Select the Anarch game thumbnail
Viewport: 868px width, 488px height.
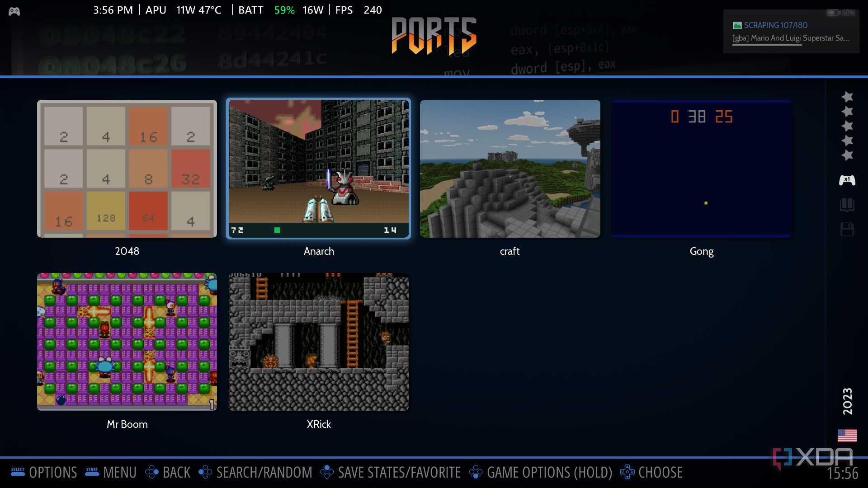(x=319, y=169)
